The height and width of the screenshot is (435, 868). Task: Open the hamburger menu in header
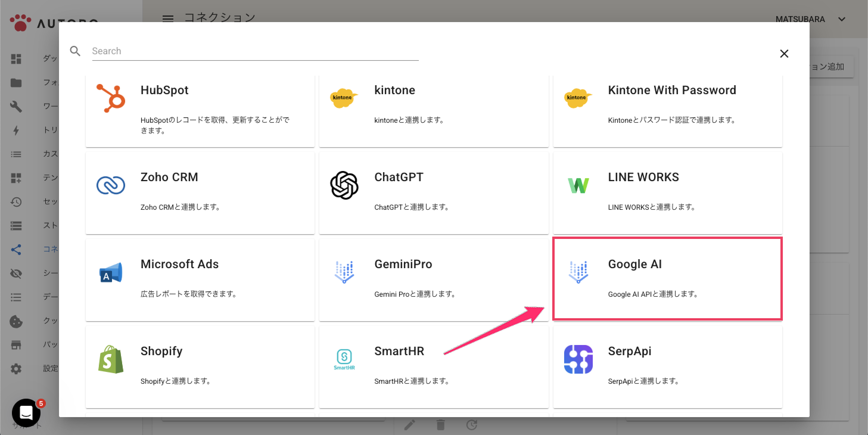[168, 19]
